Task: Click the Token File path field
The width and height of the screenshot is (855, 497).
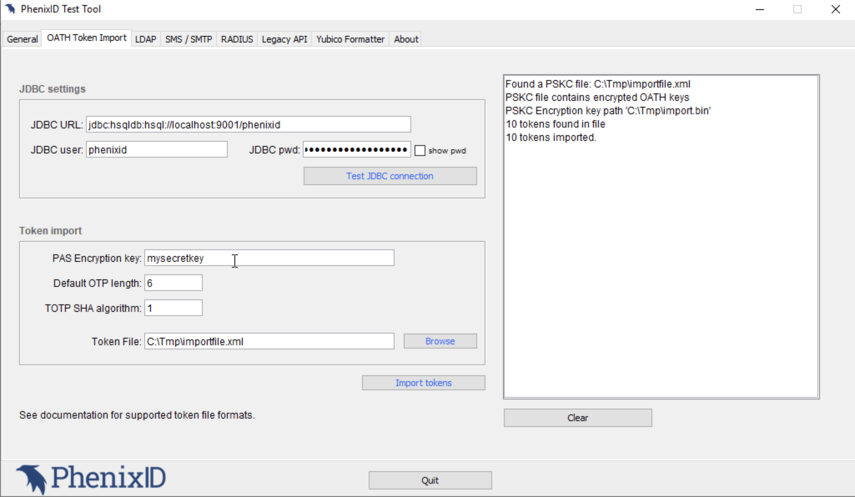Action: pos(269,342)
